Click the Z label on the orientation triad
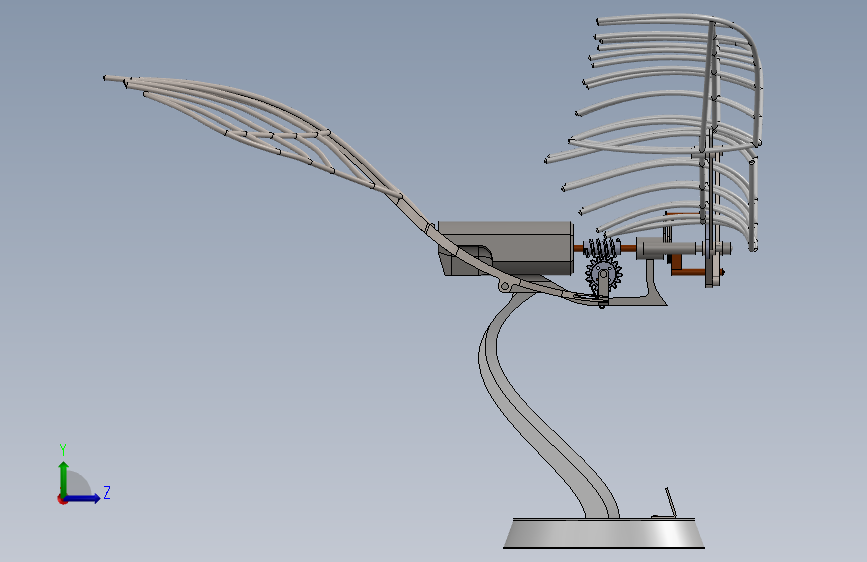This screenshot has height=562, width=867. 107,492
